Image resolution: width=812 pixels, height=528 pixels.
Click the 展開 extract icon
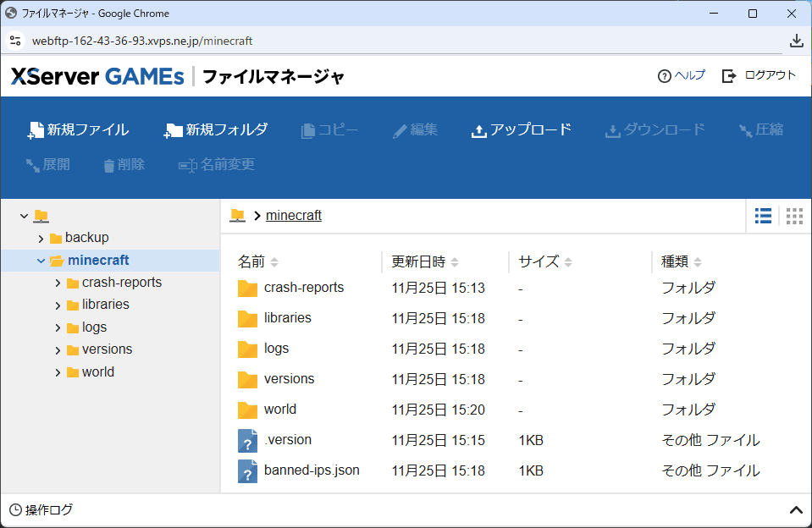click(x=48, y=164)
